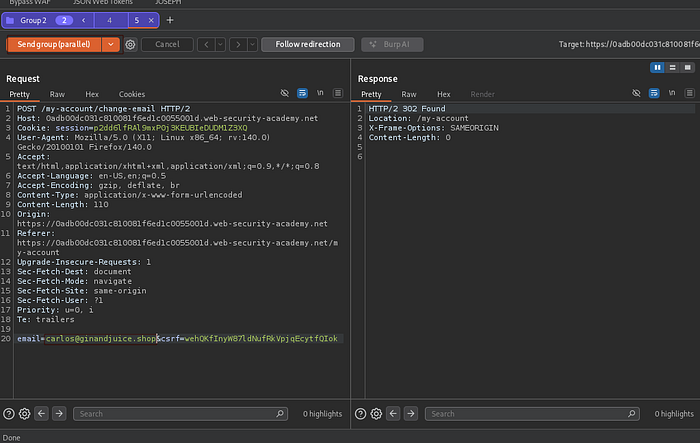This screenshot has width=700, height=443.
Task: Go back to previous request in history
Action: point(206,44)
